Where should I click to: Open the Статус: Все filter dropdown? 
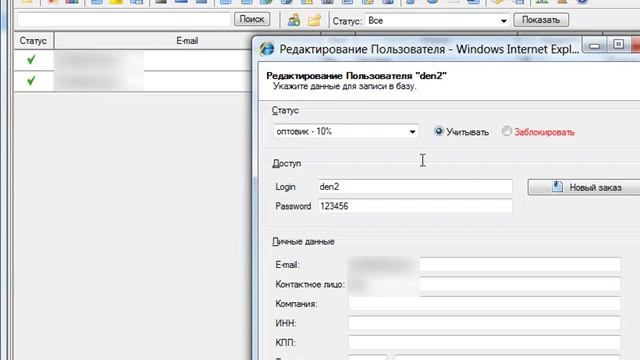point(437,20)
